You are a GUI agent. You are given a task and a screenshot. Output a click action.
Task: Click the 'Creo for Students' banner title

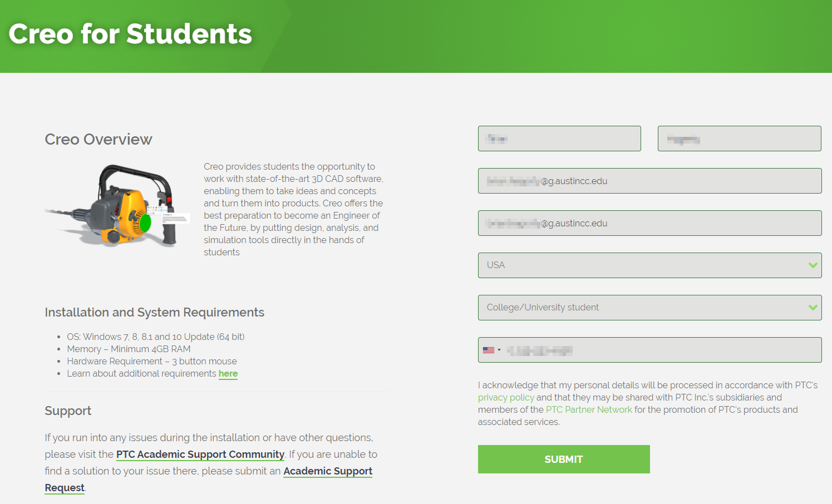(x=130, y=34)
